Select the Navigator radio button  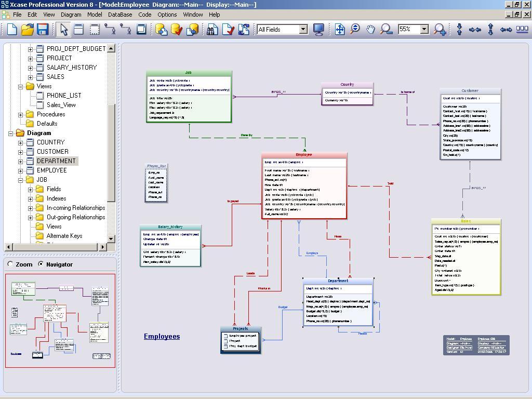[x=41, y=264]
